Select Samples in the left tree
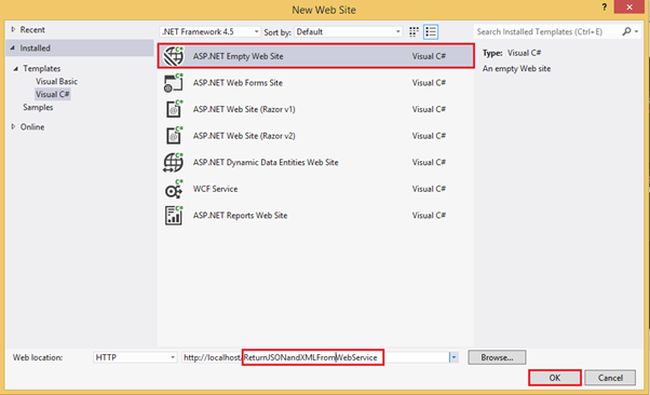 [x=38, y=107]
